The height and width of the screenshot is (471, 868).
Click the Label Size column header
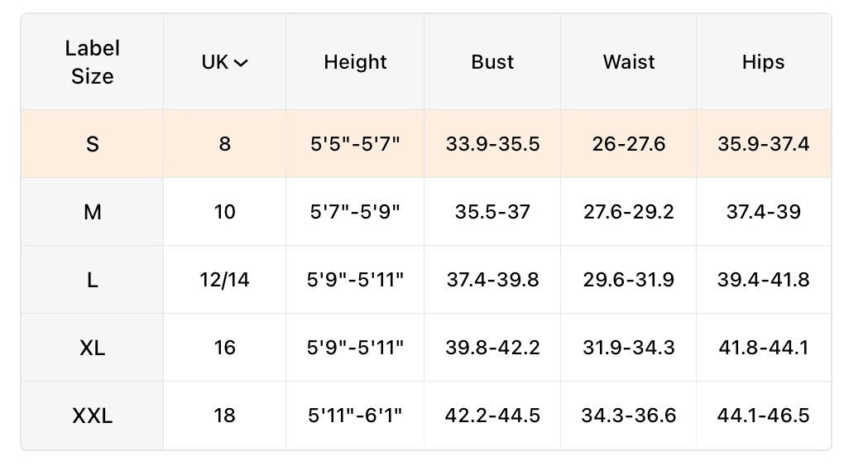coord(93,62)
